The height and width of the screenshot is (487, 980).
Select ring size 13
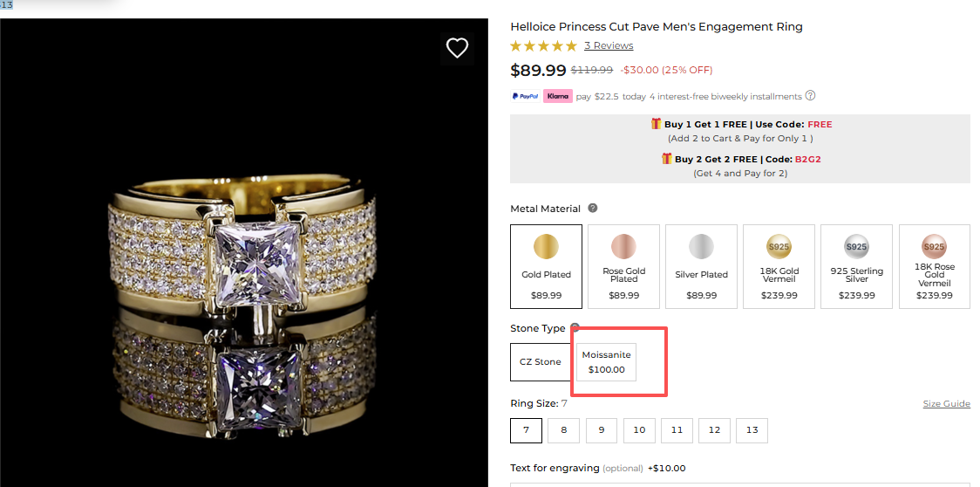click(x=752, y=430)
